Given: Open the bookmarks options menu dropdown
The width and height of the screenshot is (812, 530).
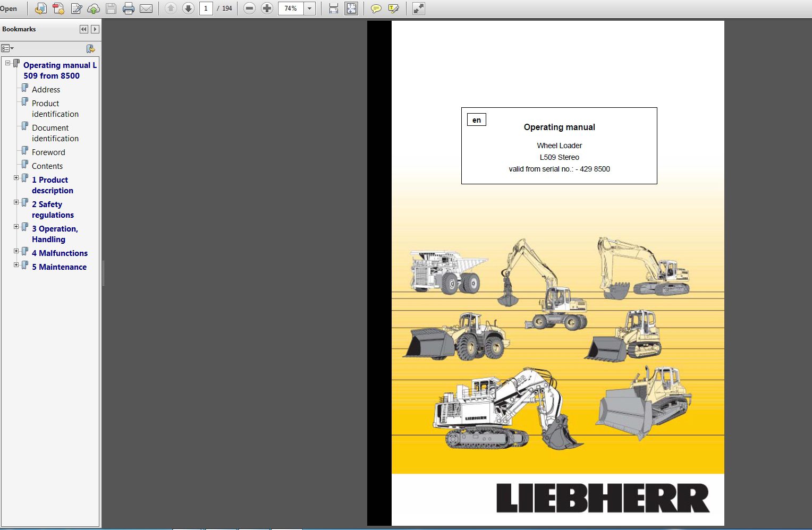Looking at the screenshot, I should tap(7, 48).
